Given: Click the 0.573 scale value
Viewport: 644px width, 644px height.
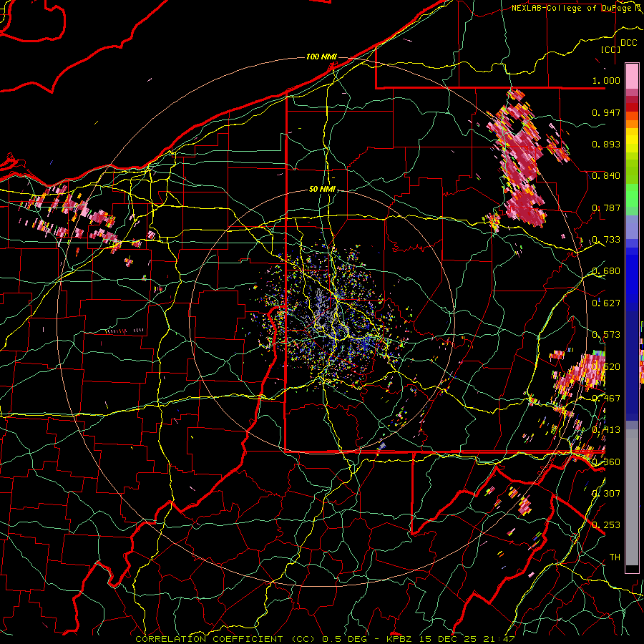Looking at the screenshot, I should (606, 335).
